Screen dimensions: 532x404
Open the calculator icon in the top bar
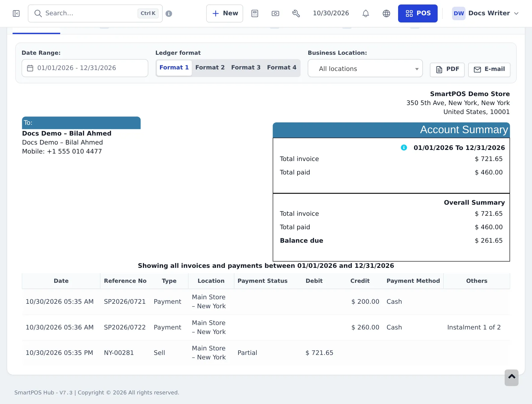[x=255, y=13]
